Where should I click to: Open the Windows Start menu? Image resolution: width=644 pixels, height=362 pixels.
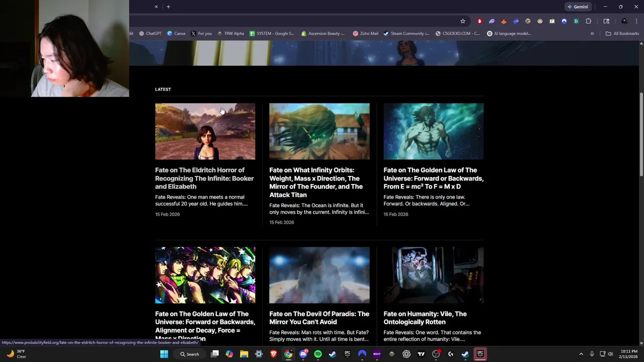click(164, 354)
